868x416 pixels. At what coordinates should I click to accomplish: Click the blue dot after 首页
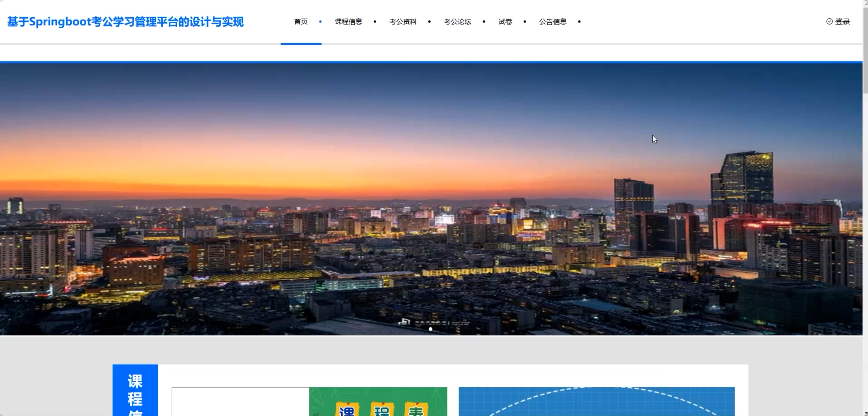tap(320, 21)
